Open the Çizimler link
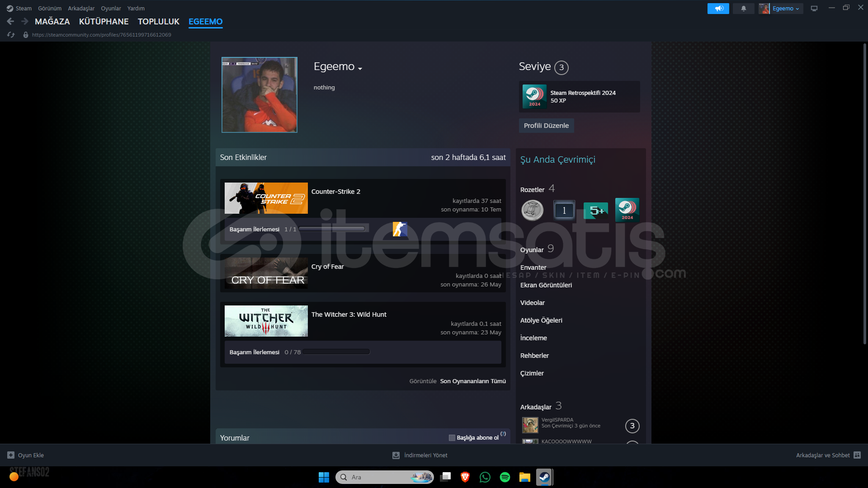868x488 pixels. point(532,373)
